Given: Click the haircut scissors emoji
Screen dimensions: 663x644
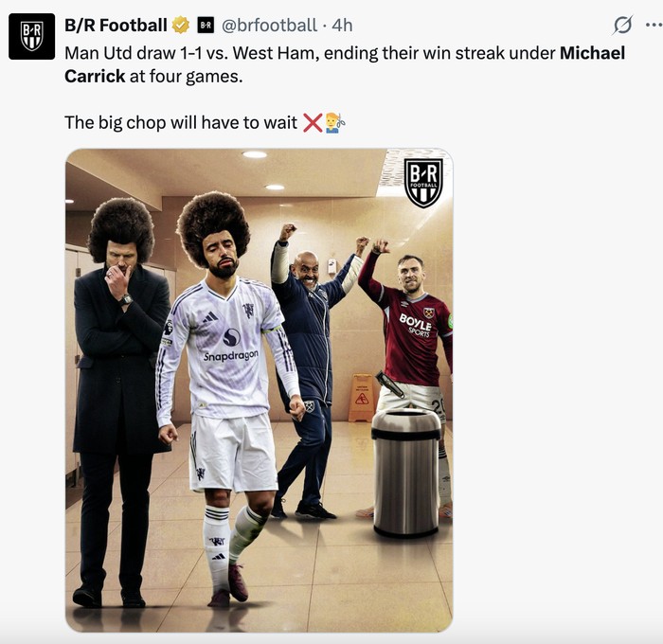Looking at the screenshot, I should point(335,122).
